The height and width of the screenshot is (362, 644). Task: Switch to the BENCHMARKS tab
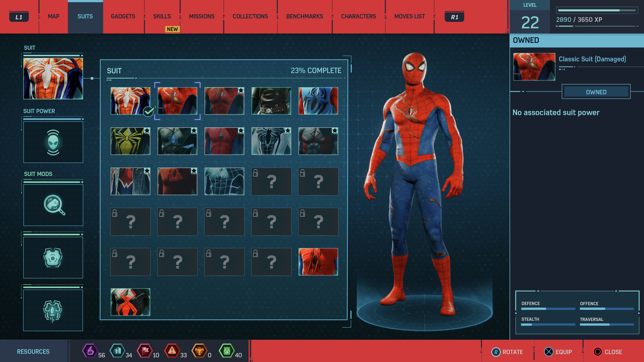pos(305,16)
